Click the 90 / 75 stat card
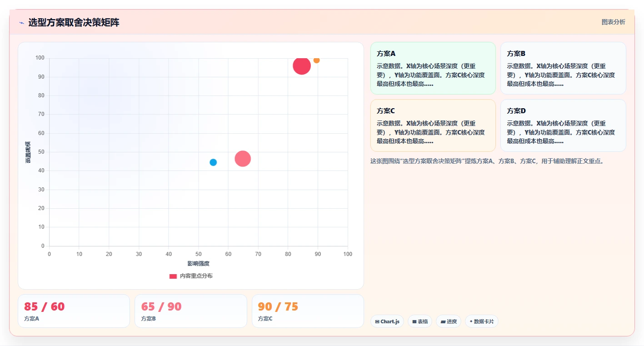This screenshot has height=346, width=644. point(308,311)
